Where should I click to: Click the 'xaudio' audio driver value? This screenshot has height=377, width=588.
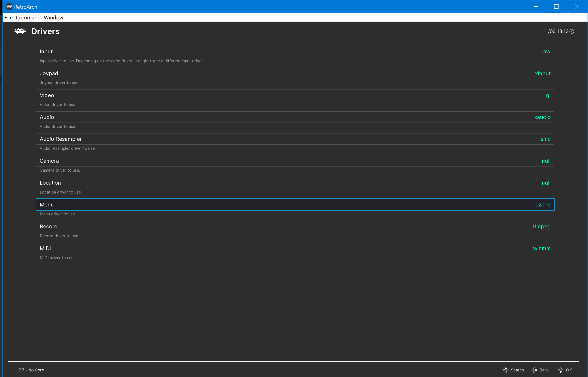[542, 117]
